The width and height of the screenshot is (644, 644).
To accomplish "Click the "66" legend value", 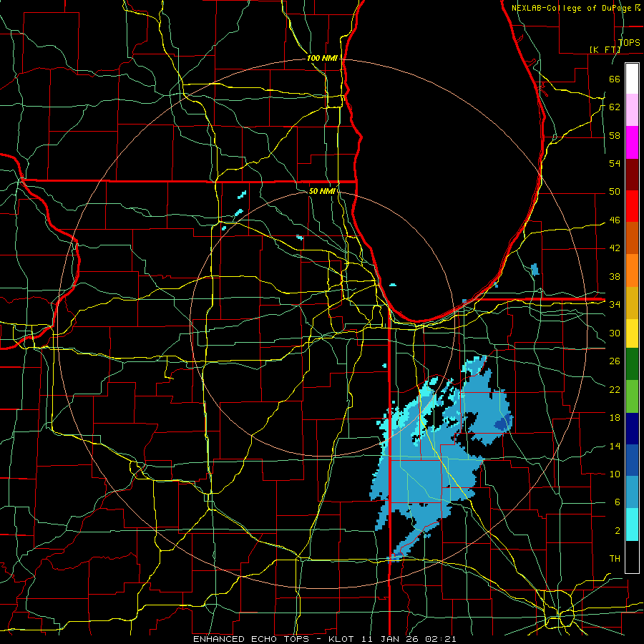I will pos(615,79).
